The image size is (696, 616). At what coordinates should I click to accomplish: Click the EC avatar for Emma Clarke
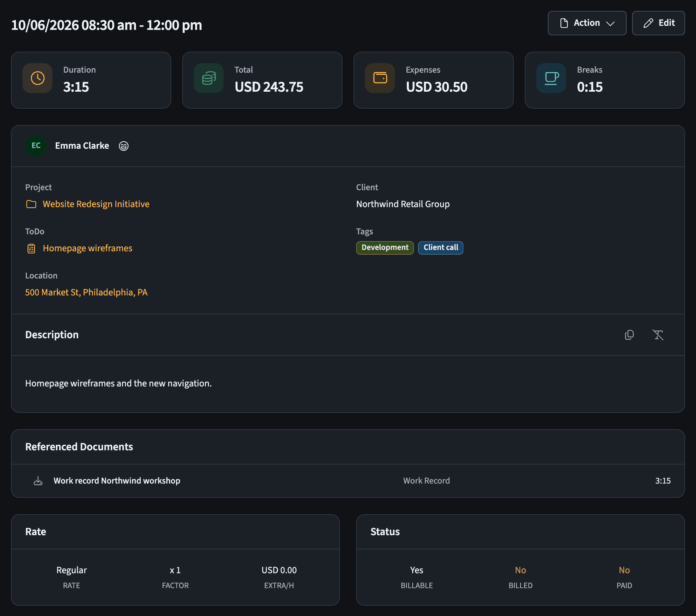[36, 146]
